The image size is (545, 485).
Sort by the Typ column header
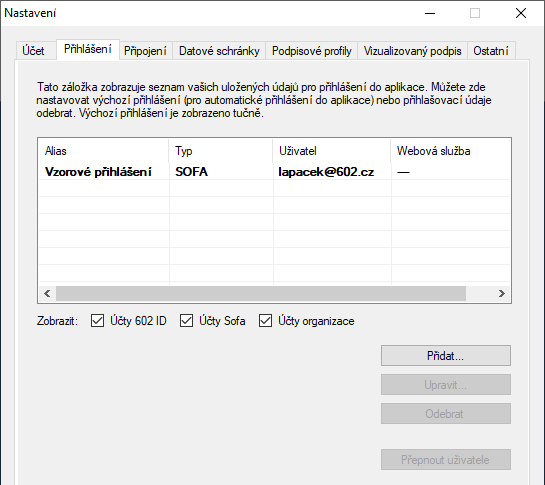[221, 151]
